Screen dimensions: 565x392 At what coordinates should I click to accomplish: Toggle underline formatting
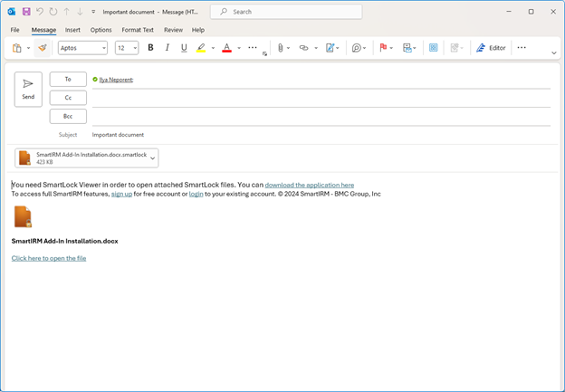pyautogui.click(x=184, y=48)
